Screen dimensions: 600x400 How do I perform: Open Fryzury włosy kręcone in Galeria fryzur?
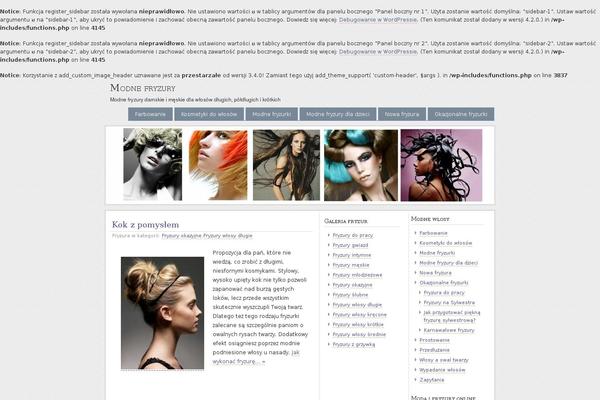point(360,315)
